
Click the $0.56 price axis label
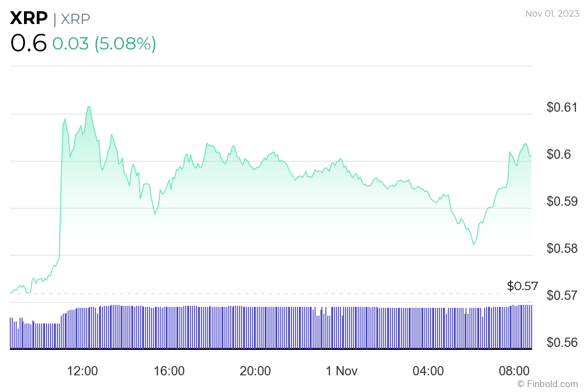point(561,342)
